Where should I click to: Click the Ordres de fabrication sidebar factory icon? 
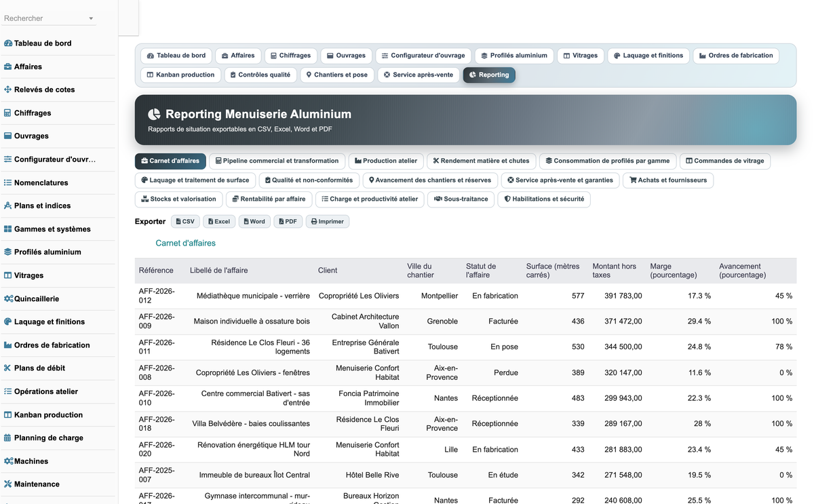(8, 345)
